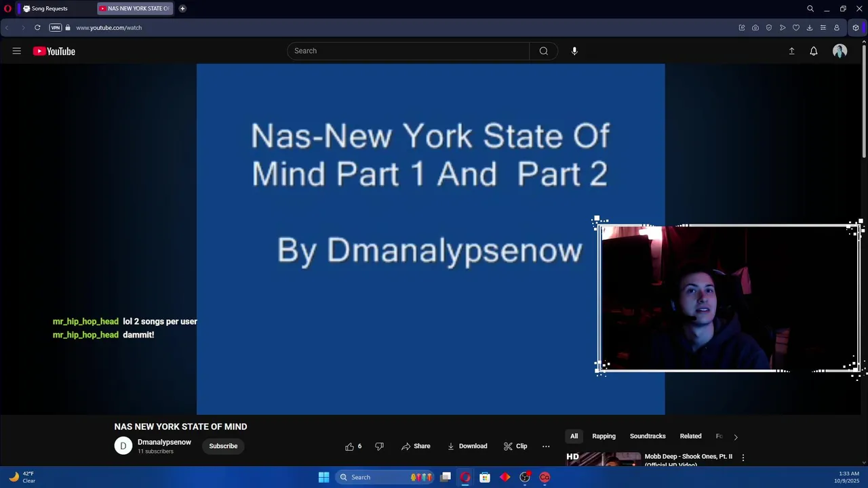Open the YouTube hamburger guide menu
Screen dimensions: 868x488
pyautogui.click(x=16, y=51)
